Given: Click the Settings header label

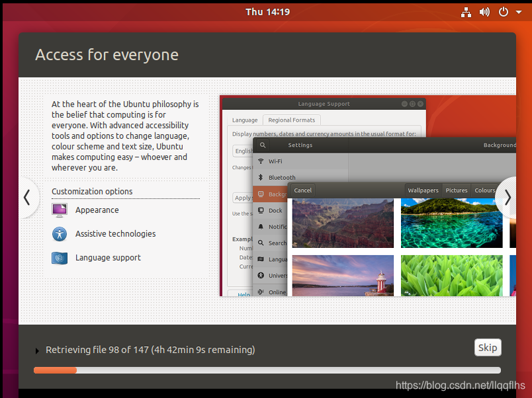Looking at the screenshot, I should coord(300,145).
